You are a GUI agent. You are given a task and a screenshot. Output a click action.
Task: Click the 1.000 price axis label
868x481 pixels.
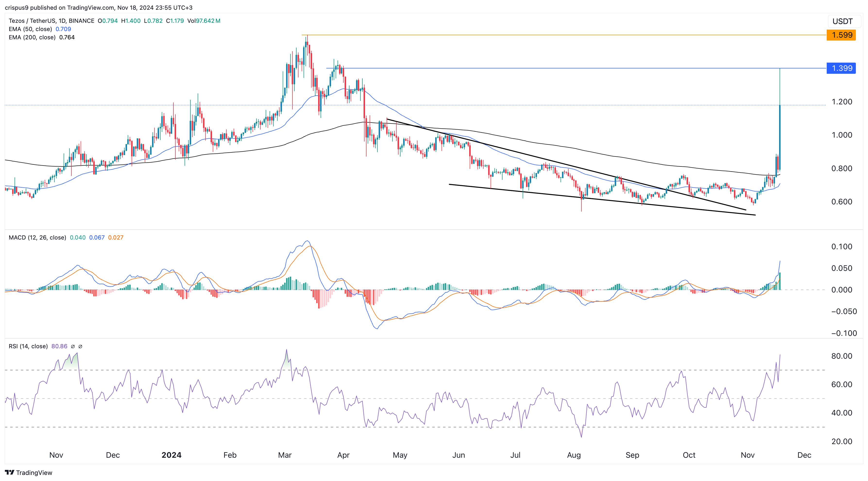[842, 135]
